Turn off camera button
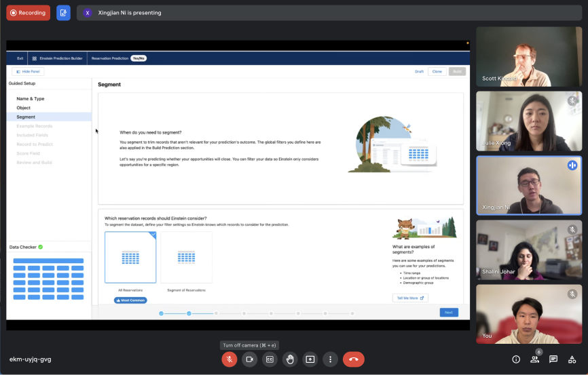Screen dimensions: 588x375 [249, 359]
